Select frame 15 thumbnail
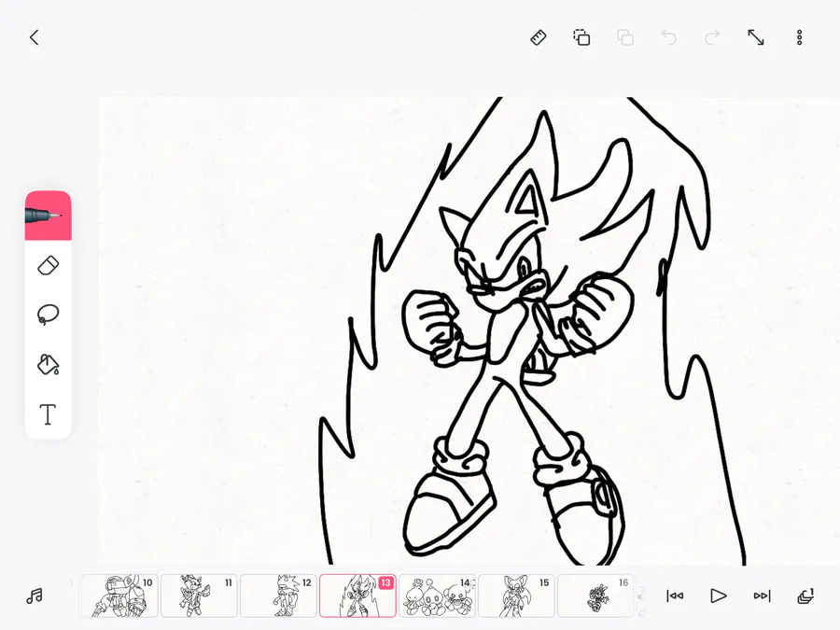 pyautogui.click(x=516, y=595)
